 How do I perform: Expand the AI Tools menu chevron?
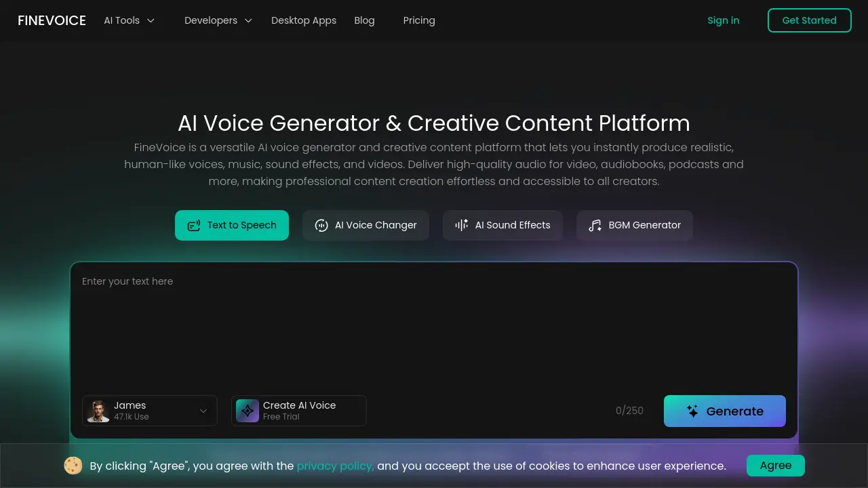(x=151, y=20)
